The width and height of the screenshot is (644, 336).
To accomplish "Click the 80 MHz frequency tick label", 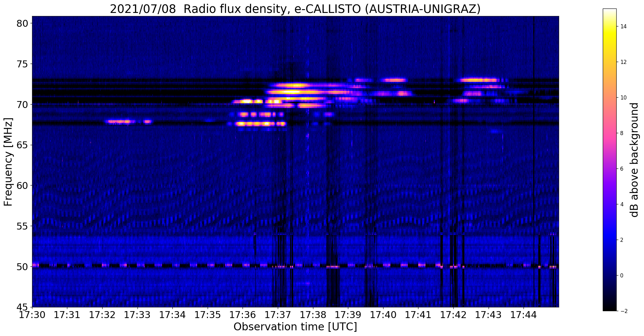I will click(x=22, y=23).
